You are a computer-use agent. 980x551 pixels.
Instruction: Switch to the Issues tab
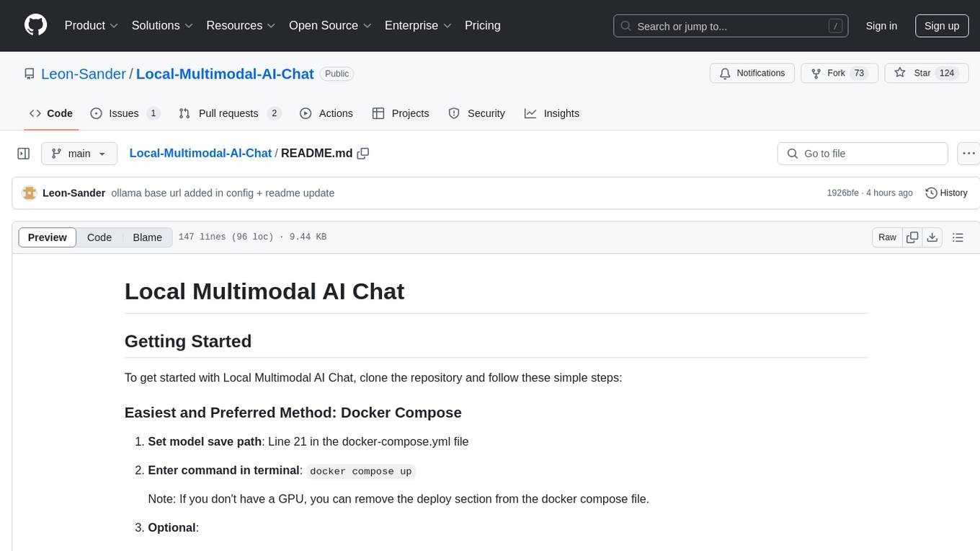pyautogui.click(x=125, y=113)
